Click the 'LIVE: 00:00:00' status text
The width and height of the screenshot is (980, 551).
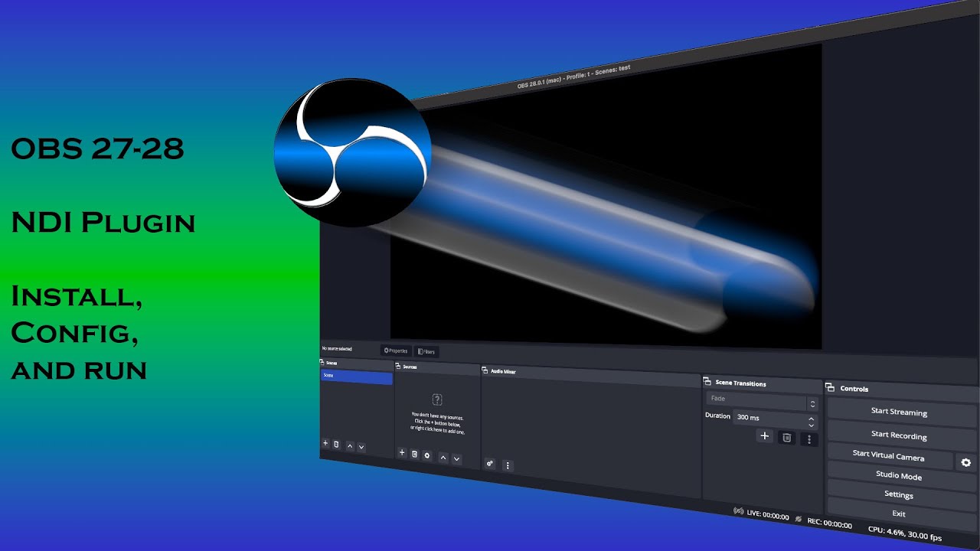pyautogui.click(x=768, y=516)
